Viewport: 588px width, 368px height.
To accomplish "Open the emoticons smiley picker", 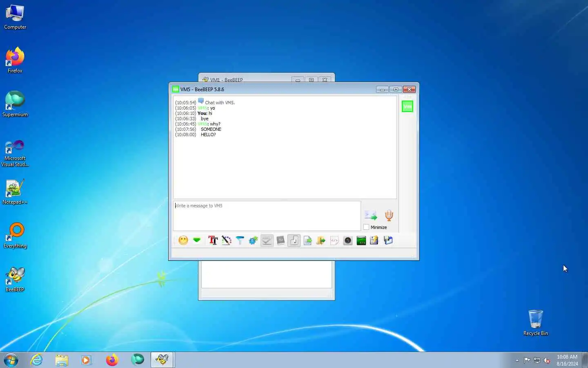I will (183, 240).
